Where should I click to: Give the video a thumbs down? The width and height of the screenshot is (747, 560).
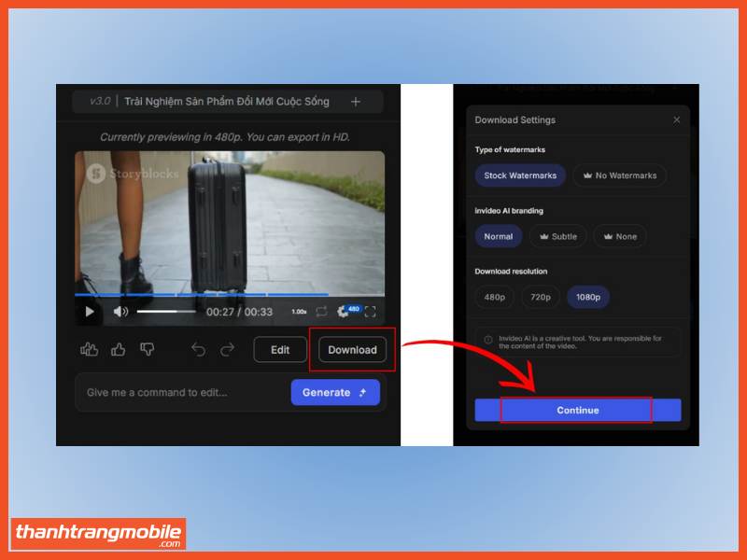click(x=148, y=349)
